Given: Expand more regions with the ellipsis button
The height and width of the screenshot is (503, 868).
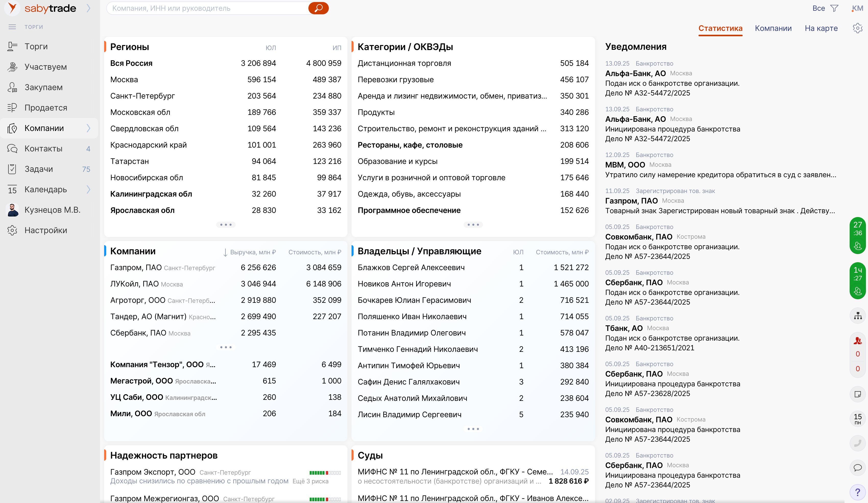Looking at the screenshot, I should (x=226, y=225).
